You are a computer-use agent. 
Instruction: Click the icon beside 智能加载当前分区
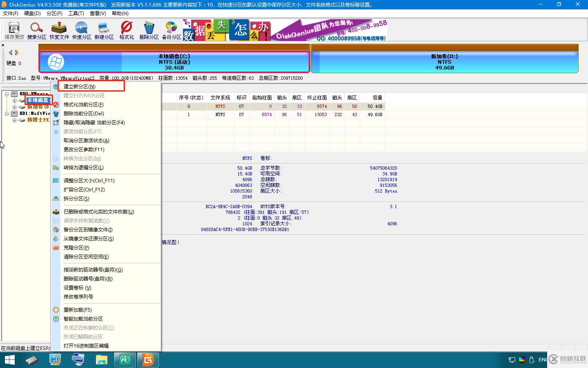pos(56,319)
